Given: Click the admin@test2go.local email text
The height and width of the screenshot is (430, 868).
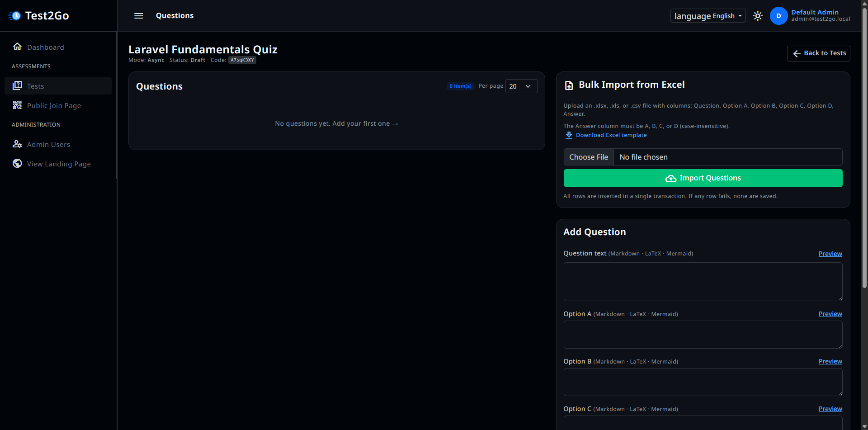Looking at the screenshot, I should pyautogui.click(x=821, y=19).
